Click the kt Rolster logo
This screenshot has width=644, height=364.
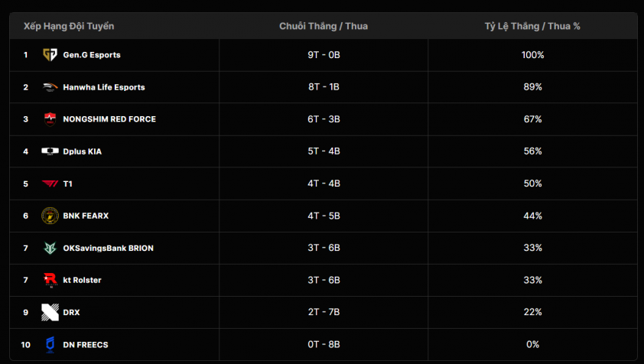pos(50,280)
